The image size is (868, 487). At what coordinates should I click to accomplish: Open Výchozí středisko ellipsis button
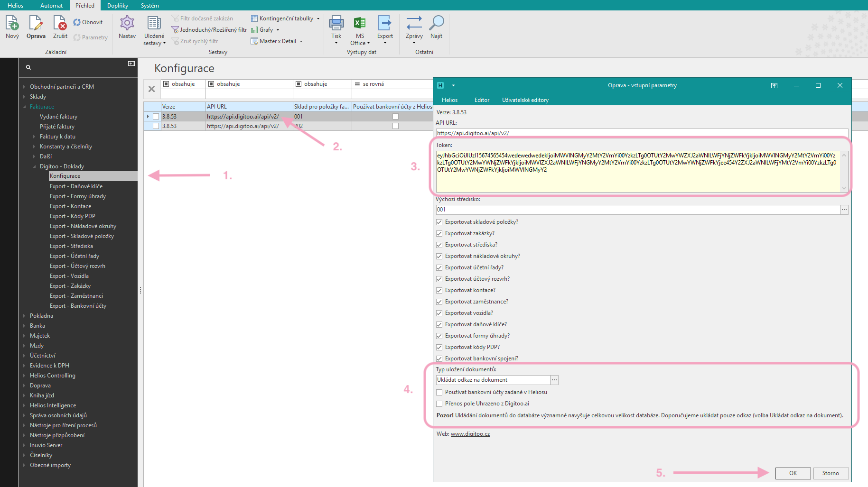click(x=844, y=210)
